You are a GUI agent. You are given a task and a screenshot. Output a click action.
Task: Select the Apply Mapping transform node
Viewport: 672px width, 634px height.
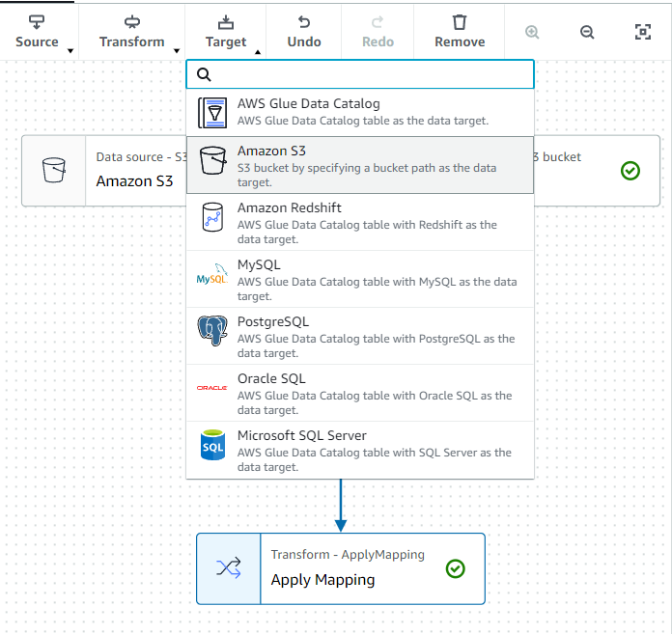[x=341, y=569]
